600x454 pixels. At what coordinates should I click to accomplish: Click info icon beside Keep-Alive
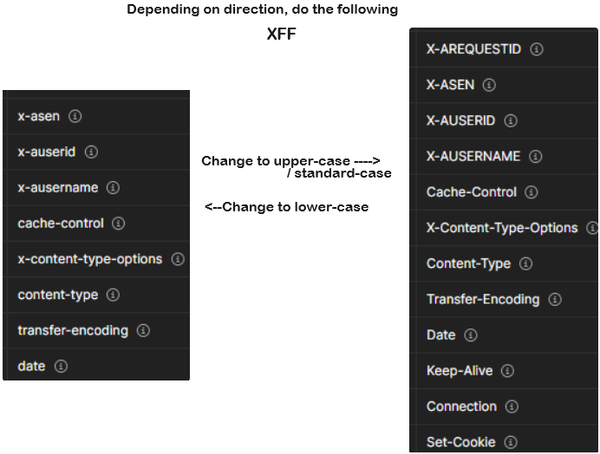click(509, 371)
